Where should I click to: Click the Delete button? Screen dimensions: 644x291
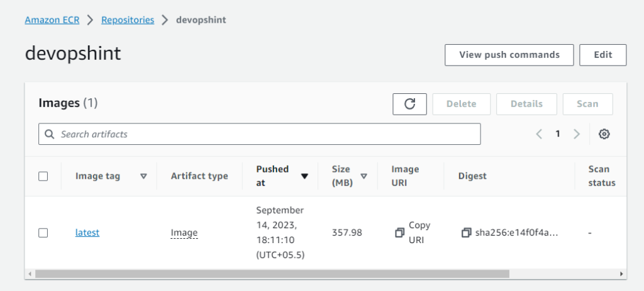click(x=461, y=104)
